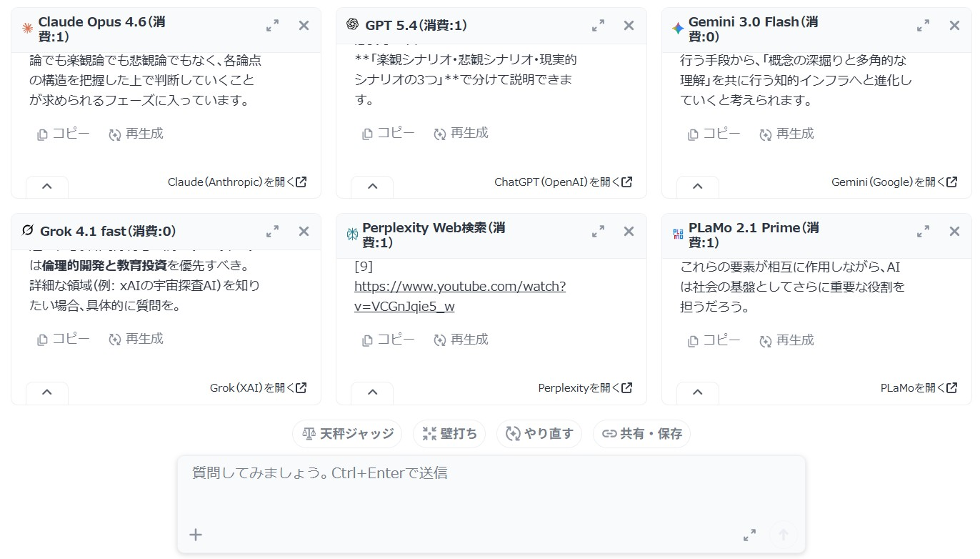Click the GPT 5.4 OpenAI logo
The height and width of the screenshot is (559, 980).
pos(352,25)
